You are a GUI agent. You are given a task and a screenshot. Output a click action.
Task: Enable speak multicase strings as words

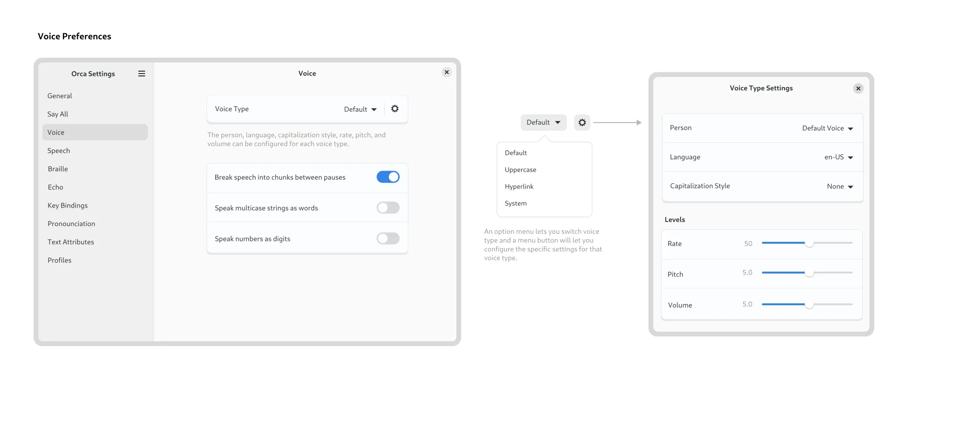(x=388, y=208)
